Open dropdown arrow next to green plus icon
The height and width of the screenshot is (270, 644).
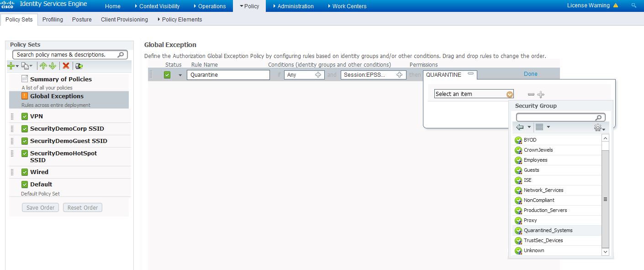[x=17, y=66]
